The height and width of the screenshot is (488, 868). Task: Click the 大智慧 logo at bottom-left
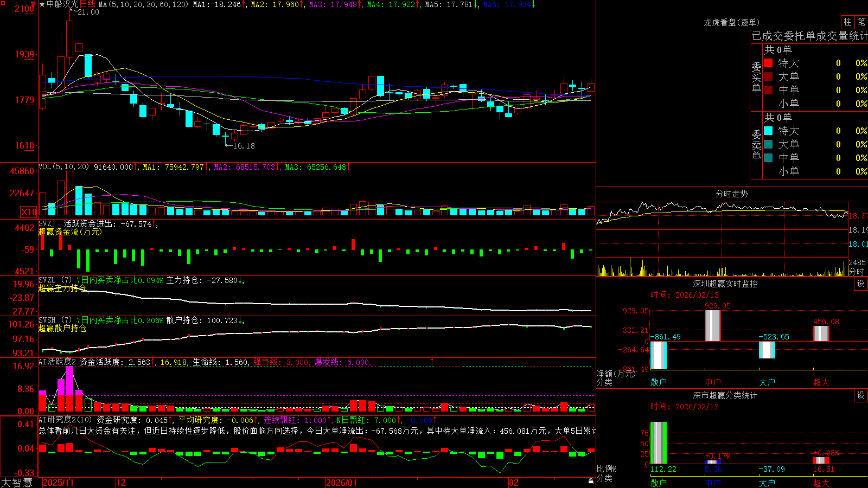pos(17,483)
